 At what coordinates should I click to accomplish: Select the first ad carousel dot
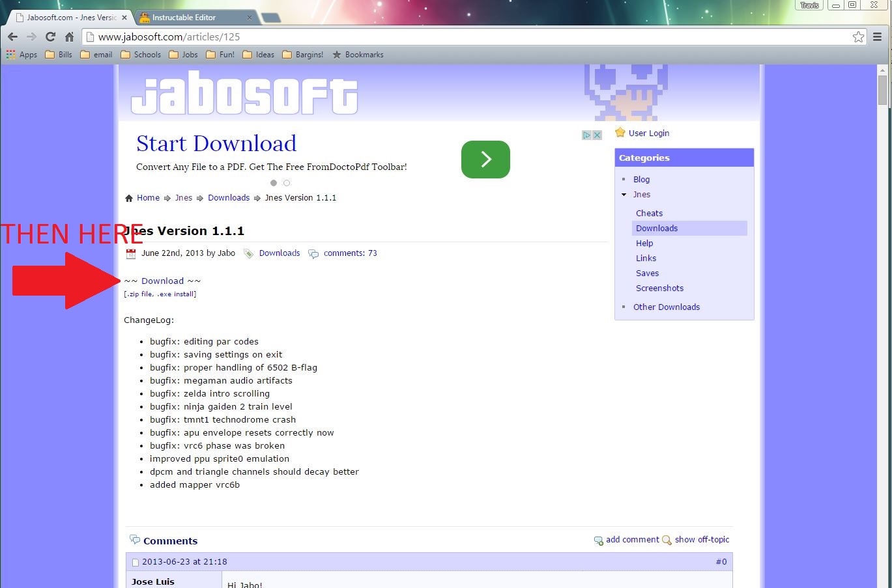tap(274, 183)
